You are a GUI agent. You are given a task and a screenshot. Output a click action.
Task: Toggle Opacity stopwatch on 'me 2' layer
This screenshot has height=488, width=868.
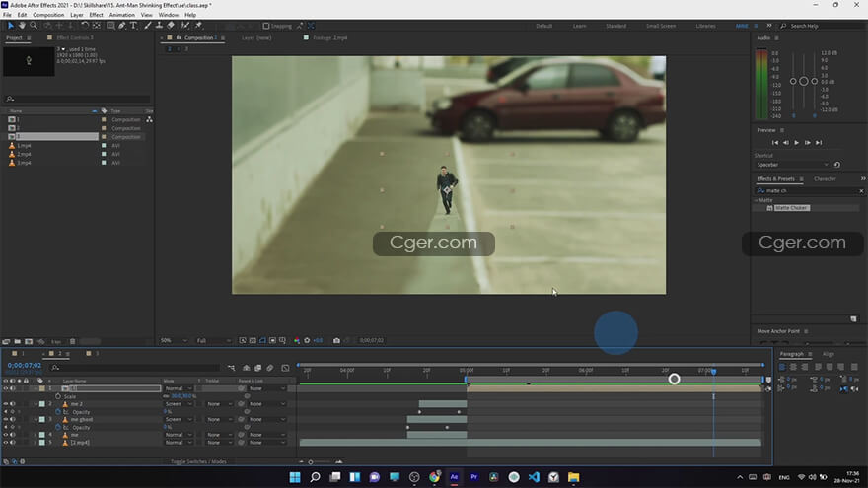(x=58, y=412)
